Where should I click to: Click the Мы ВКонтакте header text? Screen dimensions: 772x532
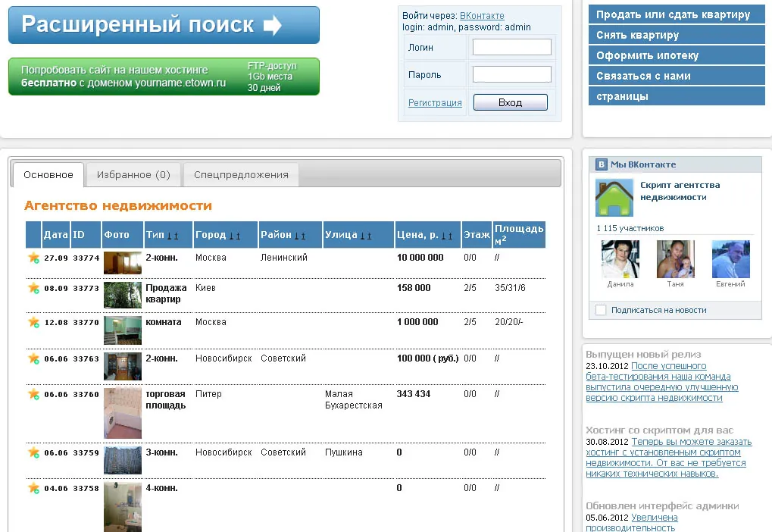coord(643,164)
